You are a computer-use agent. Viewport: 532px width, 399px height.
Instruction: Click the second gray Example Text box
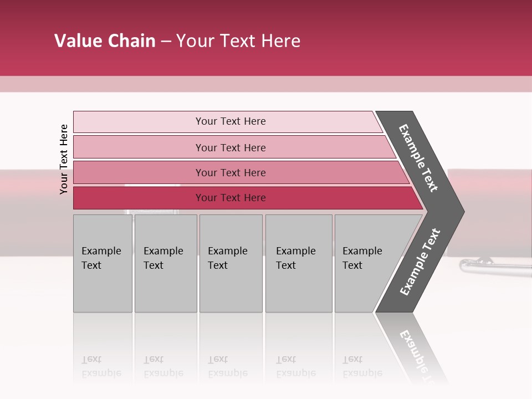pos(165,263)
